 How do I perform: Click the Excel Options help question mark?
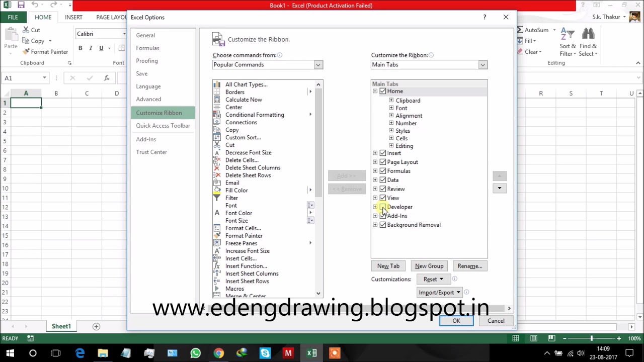pos(485,17)
